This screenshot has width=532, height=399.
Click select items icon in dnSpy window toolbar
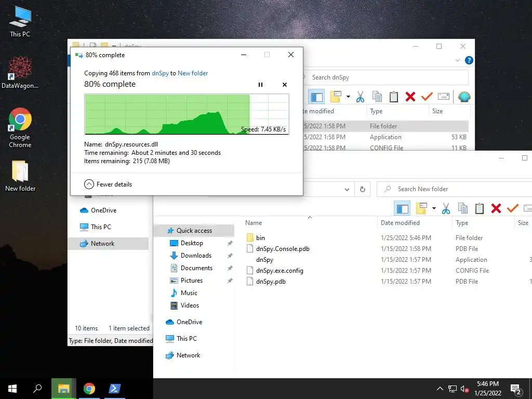click(336, 97)
